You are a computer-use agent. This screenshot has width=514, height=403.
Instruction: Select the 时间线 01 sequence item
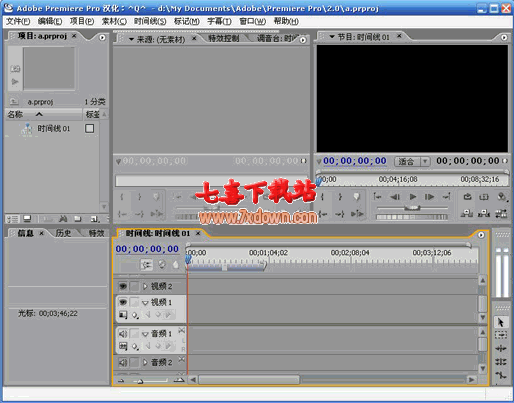[54, 129]
